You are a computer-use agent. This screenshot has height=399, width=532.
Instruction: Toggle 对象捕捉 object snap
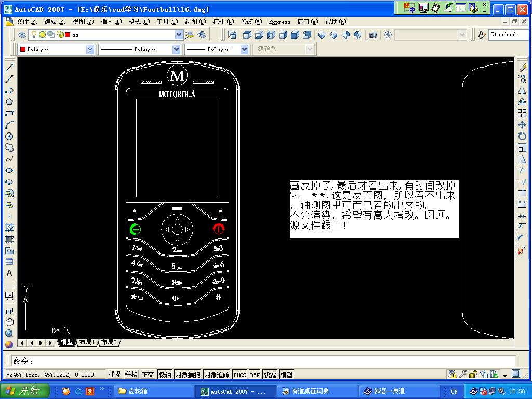pos(188,375)
